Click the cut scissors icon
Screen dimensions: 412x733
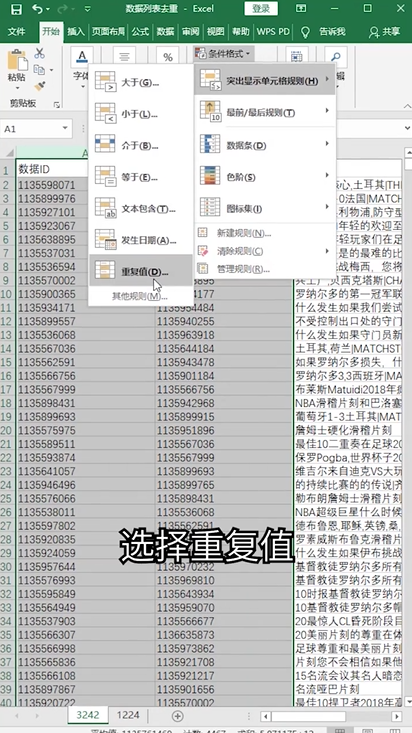pyautogui.click(x=40, y=53)
